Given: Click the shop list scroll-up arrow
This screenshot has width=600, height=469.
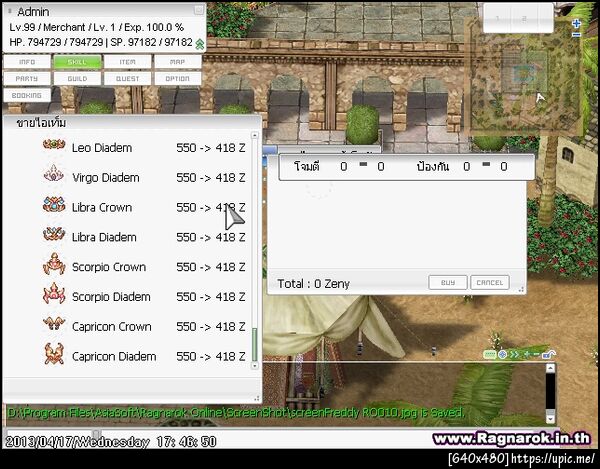Looking at the screenshot, I should tap(254, 135).
